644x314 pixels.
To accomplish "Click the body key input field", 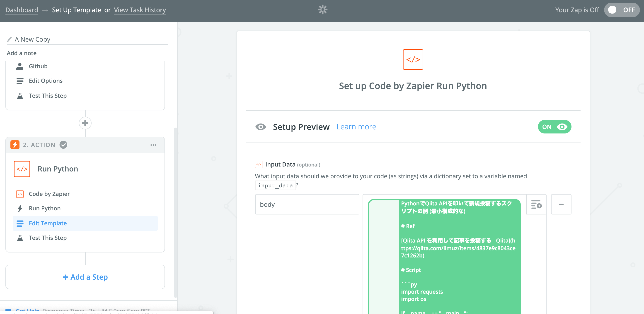I will point(307,205).
